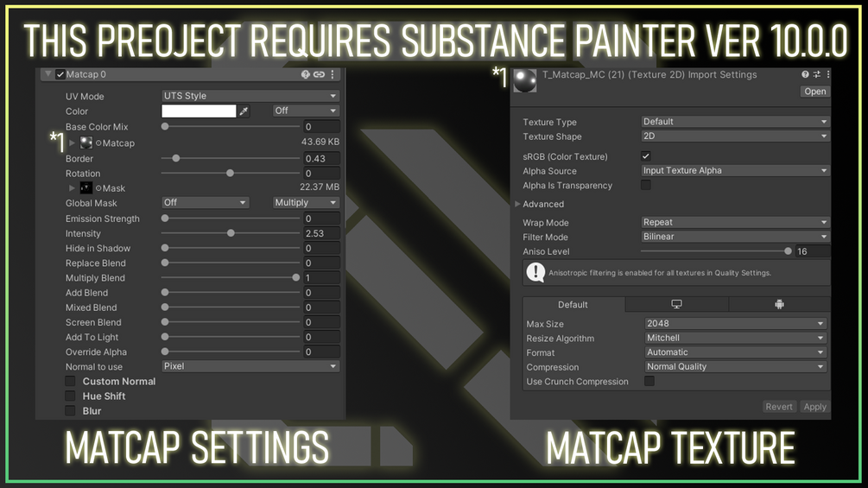868x488 pixels.
Task: Click the Border slider handle
Action: pos(176,158)
